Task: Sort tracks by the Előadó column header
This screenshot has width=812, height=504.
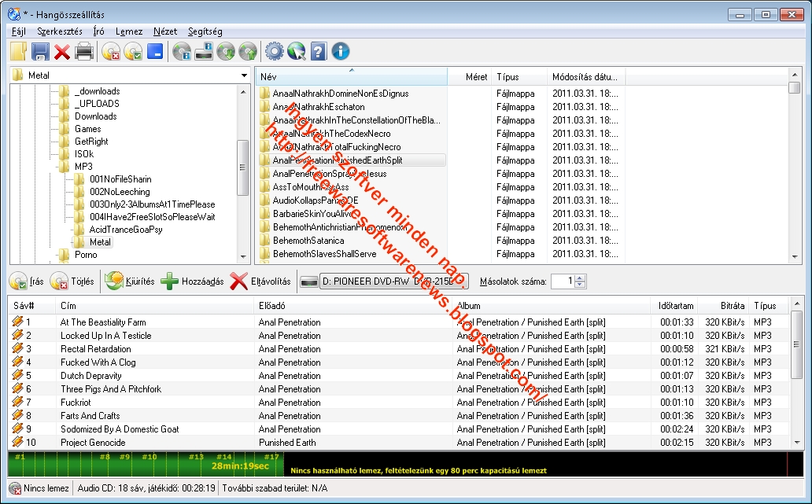Action: (x=354, y=306)
